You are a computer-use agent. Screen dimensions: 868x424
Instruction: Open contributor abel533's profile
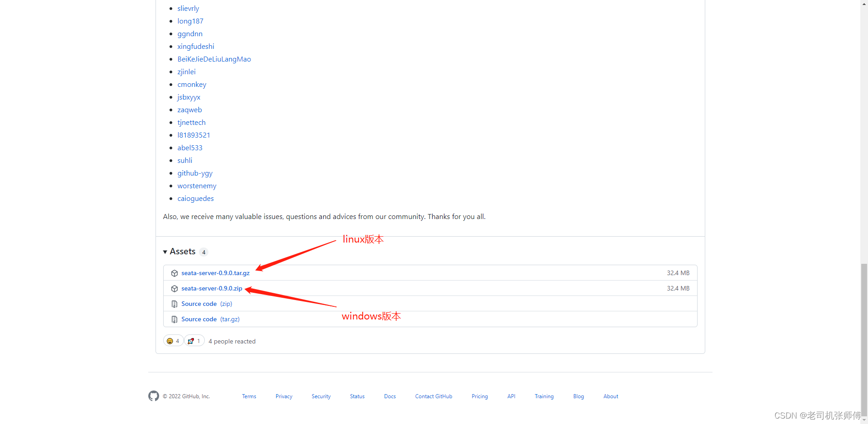pyautogui.click(x=190, y=148)
